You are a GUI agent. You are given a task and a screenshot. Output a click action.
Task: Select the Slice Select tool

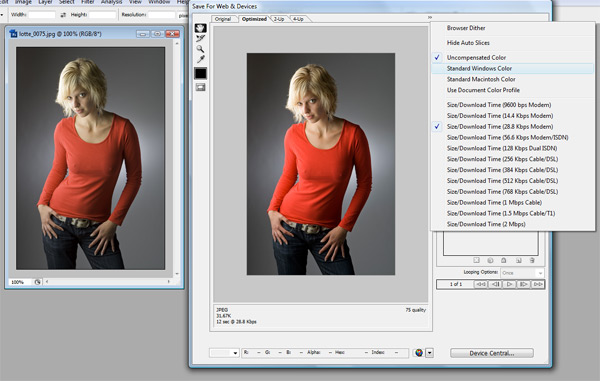pyautogui.click(x=201, y=38)
